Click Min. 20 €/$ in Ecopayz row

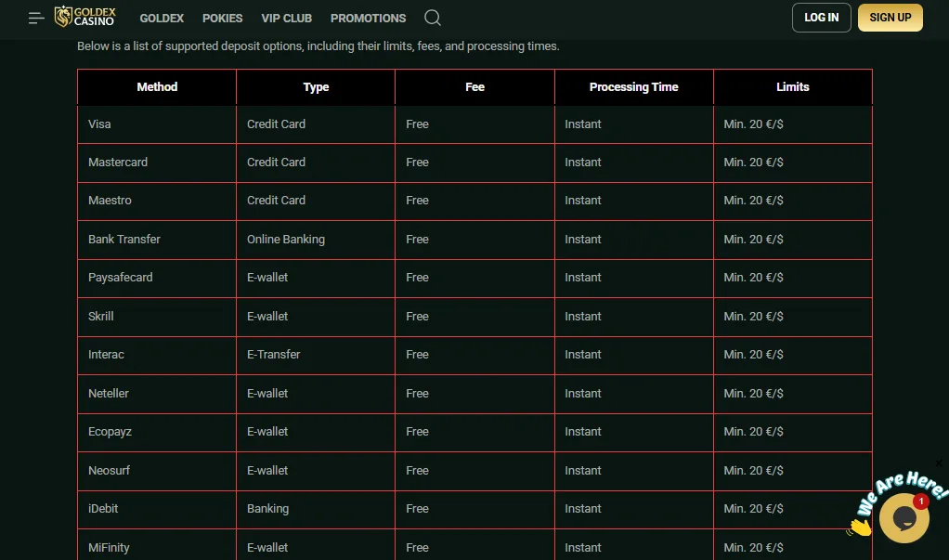tap(793, 432)
